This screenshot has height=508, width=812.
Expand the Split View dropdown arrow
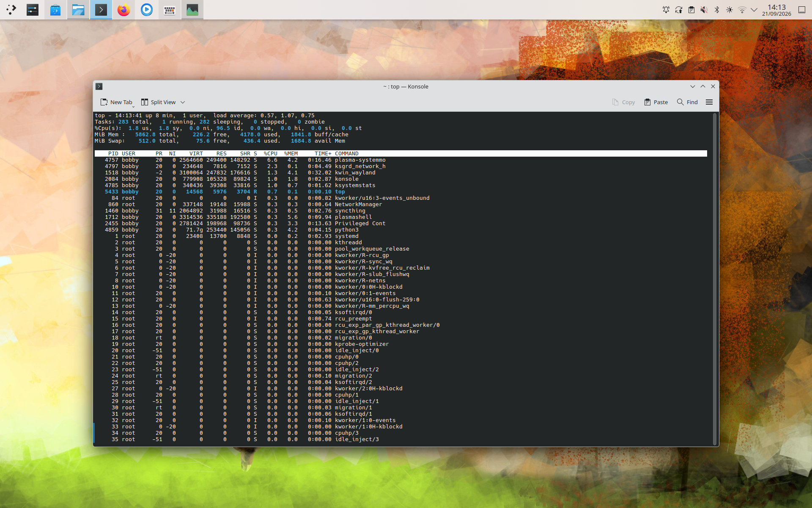click(183, 102)
